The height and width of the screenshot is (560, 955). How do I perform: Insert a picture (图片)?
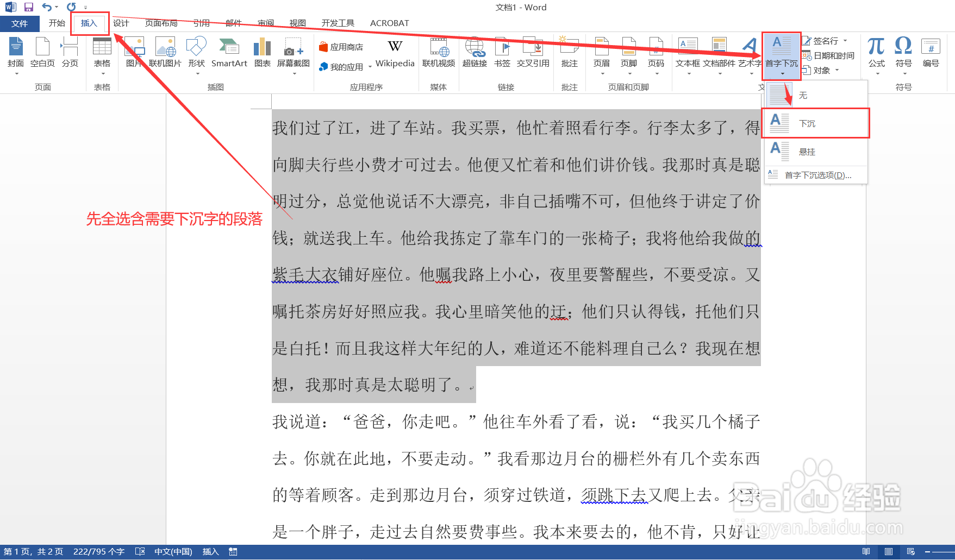(x=134, y=53)
